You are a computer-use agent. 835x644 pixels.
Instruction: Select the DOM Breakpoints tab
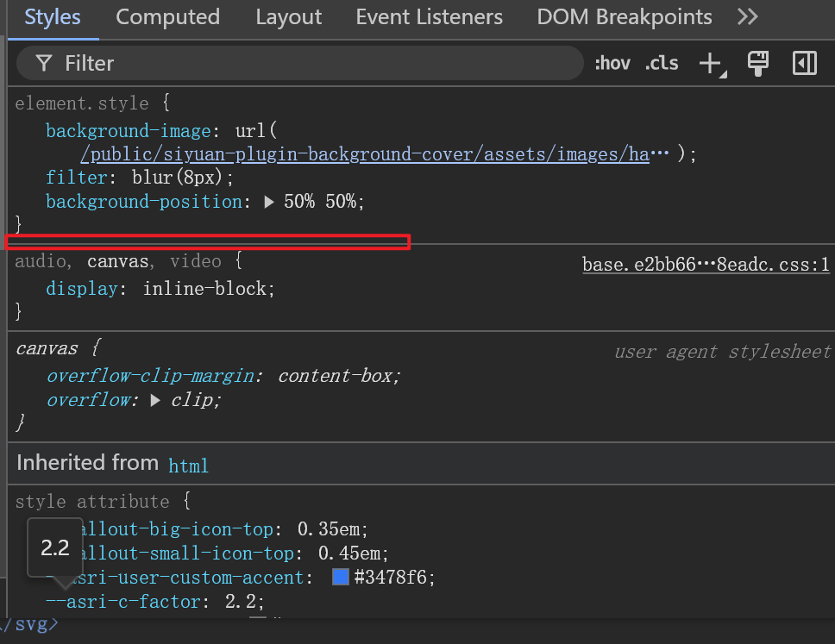pos(625,16)
